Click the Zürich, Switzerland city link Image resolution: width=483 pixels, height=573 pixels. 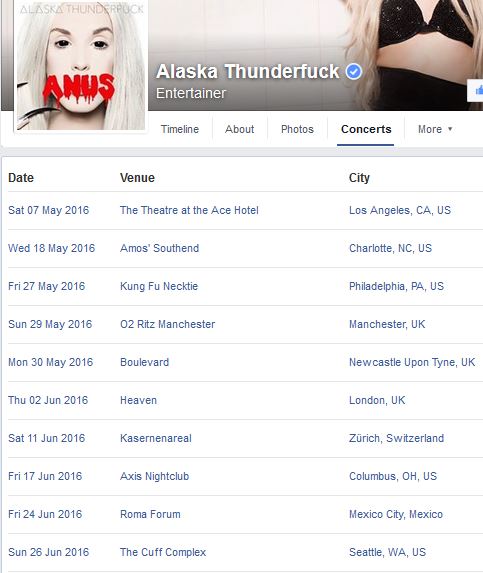(x=396, y=438)
